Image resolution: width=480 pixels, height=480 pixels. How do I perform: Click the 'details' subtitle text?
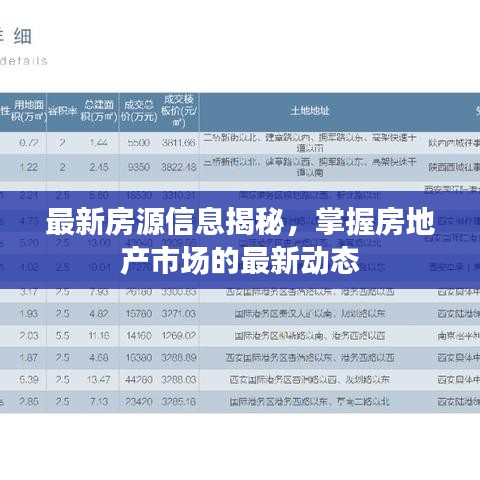[x=23, y=61]
